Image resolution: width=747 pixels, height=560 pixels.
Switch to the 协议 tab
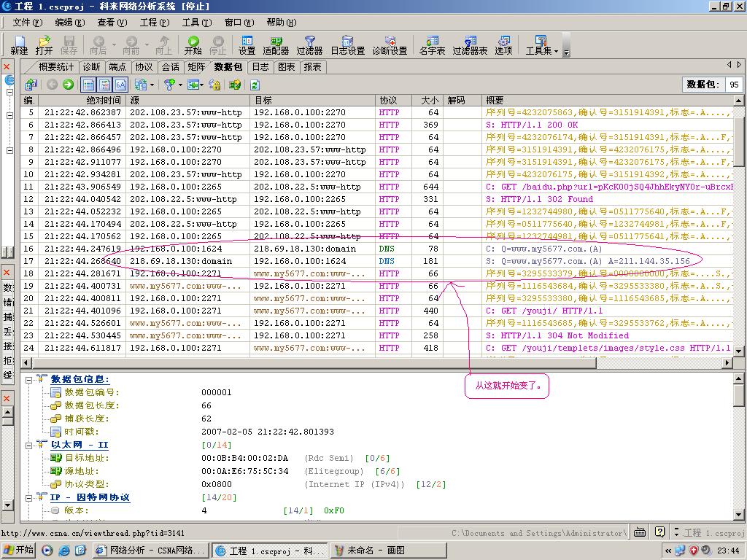[x=144, y=67]
